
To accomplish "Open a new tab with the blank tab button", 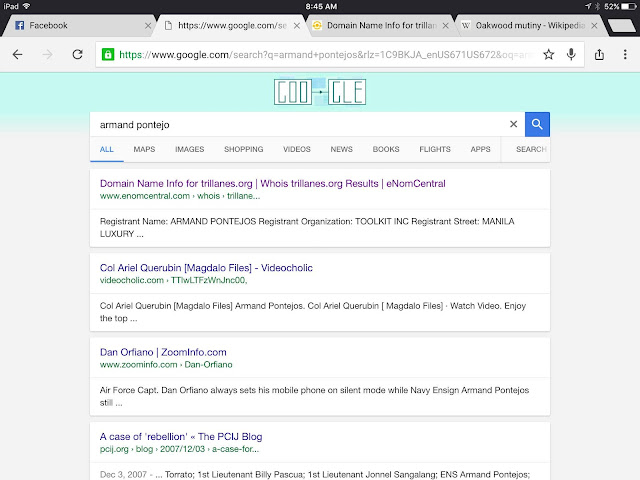I will pos(622,26).
